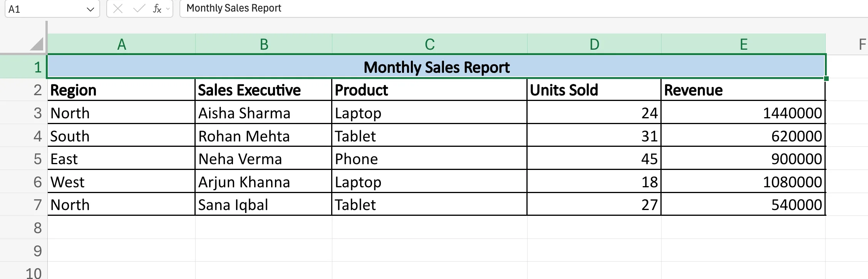The width and height of the screenshot is (868, 279).
Task: Click the Units Sold cell showing 45
Action: pyautogui.click(x=594, y=159)
